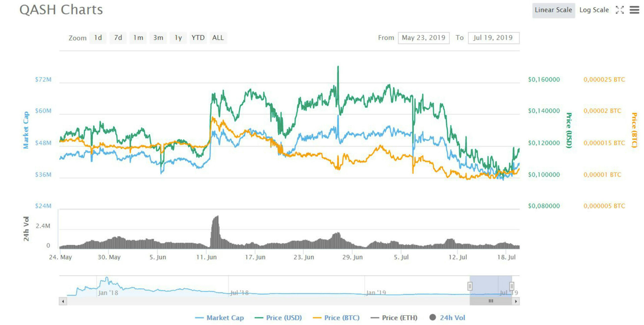
Task: Edit the To date field
Action: 494,38
